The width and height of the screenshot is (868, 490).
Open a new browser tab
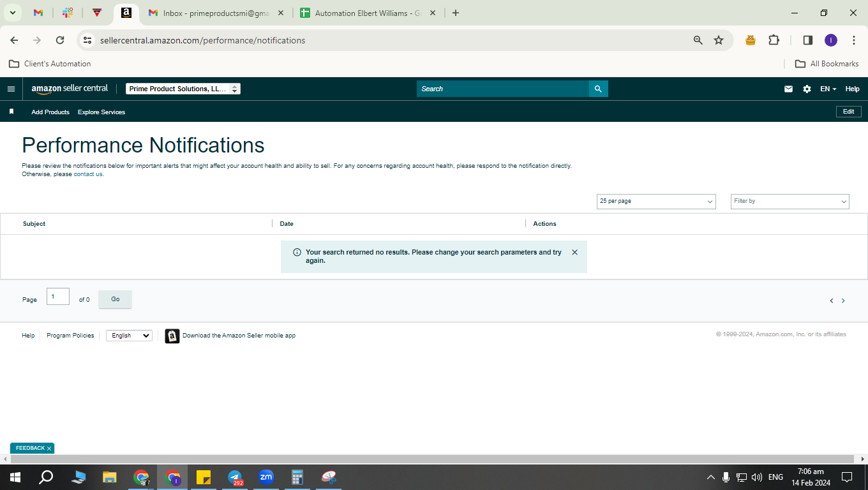pyautogui.click(x=455, y=13)
